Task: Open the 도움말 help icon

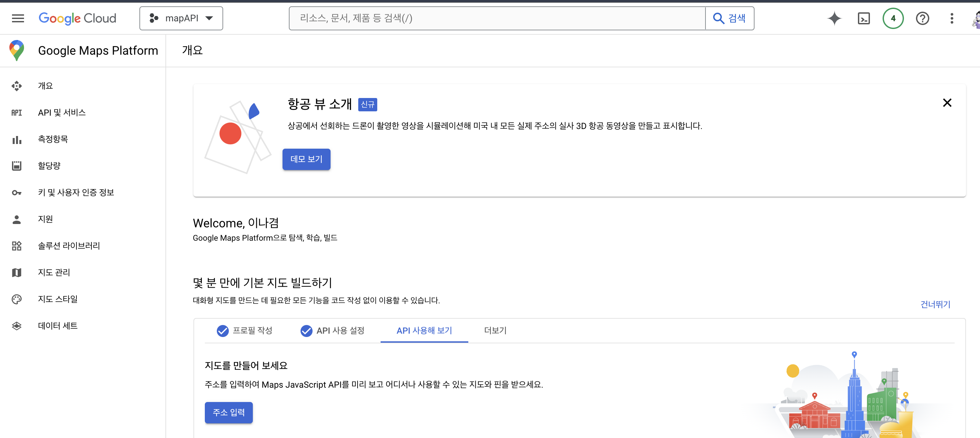Action: pyautogui.click(x=922, y=18)
